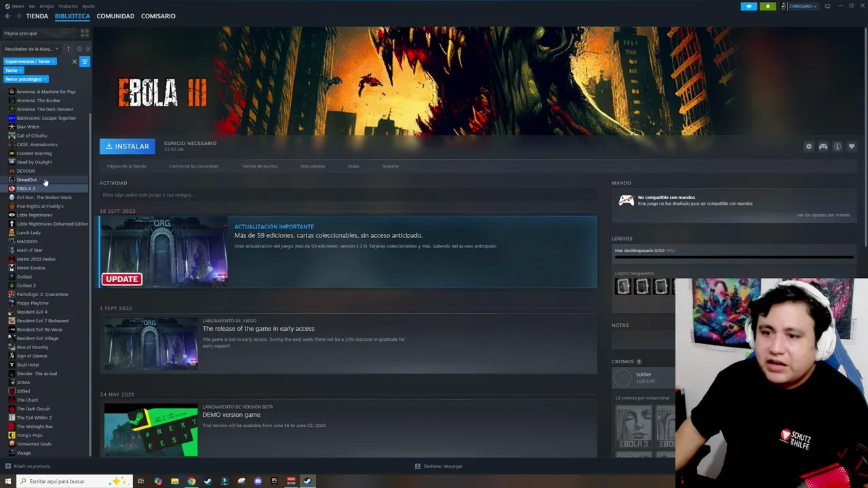Viewport: 868px width, 488px height.
Task: Click the sort ascending arrow icon
Action: click(68, 49)
